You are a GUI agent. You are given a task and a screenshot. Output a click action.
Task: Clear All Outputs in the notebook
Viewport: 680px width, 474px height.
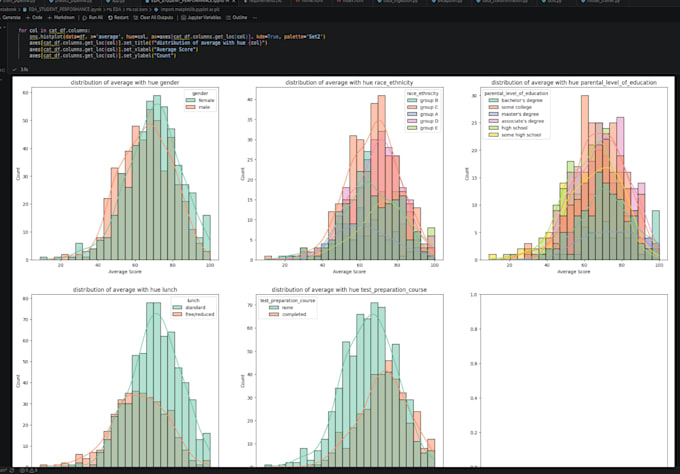pos(154,18)
